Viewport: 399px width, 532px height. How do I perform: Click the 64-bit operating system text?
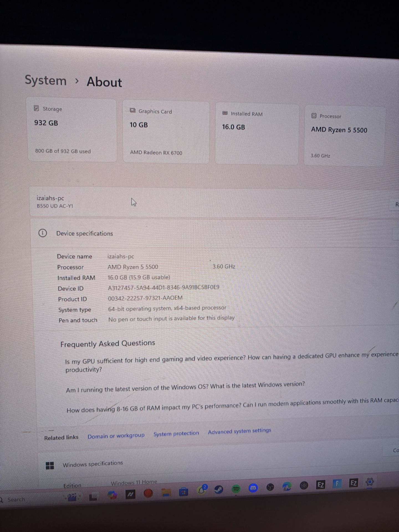tap(167, 308)
